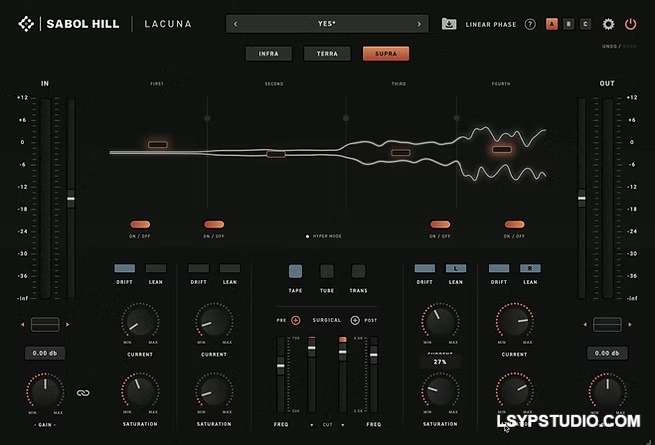Click the third band SATURATION knob
Viewport: 655px width, 445px height.
[x=440, y=391]
